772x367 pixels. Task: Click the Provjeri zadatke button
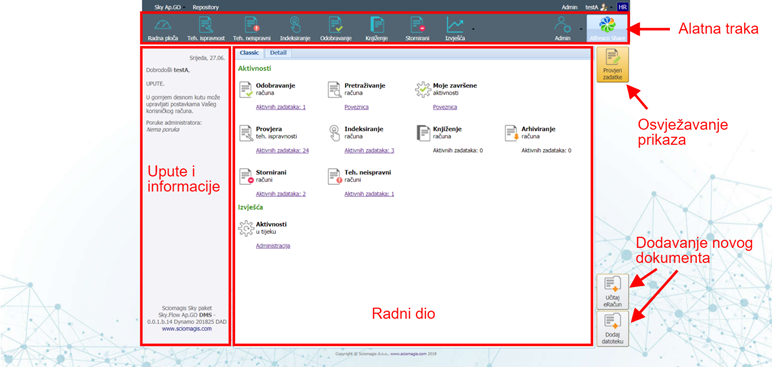pos(612,65)
